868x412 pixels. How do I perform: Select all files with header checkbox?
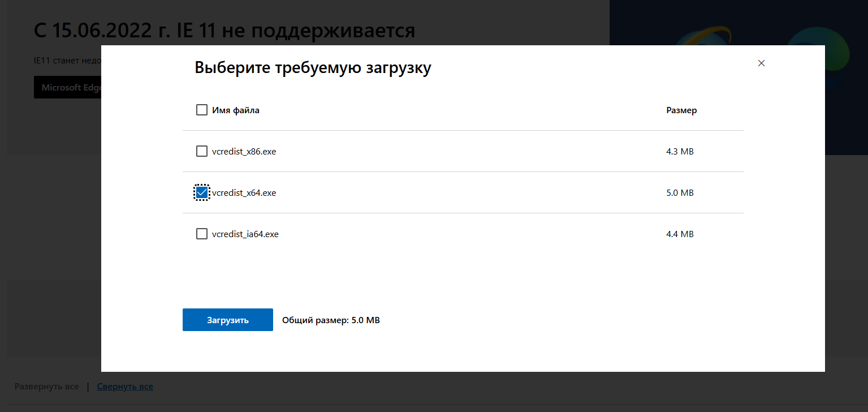pyautogui.click(x=201, y=110)
